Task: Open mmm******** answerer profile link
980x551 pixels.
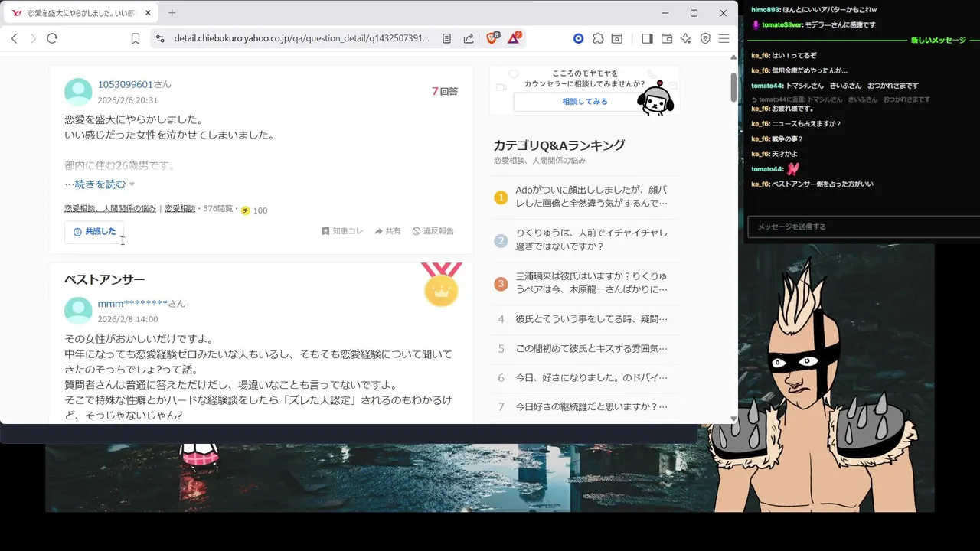Action: (132, 304)
